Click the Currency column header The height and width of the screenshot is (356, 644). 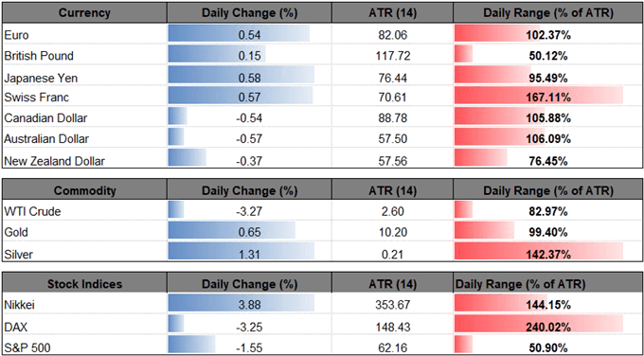(x=84, y=13)
